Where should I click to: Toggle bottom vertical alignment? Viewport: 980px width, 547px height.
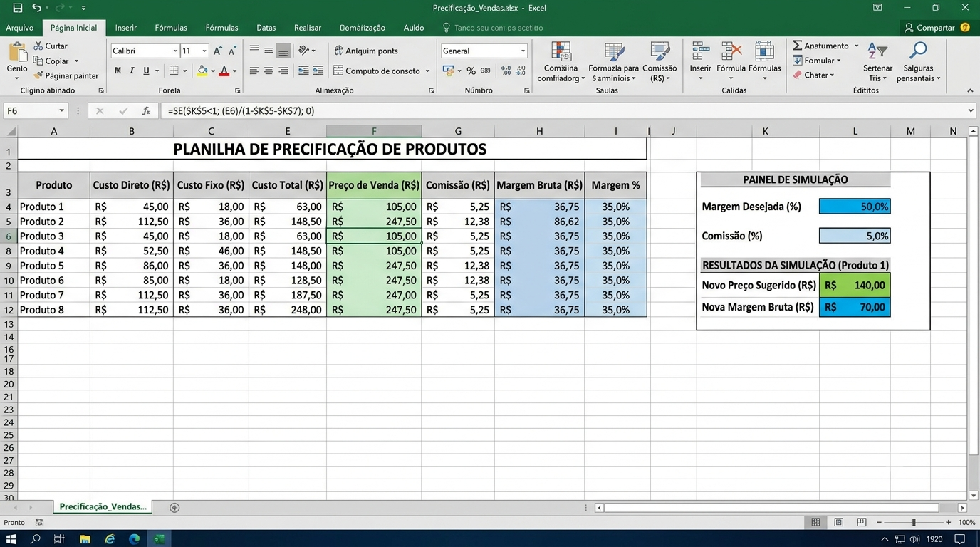pos(283,51)
